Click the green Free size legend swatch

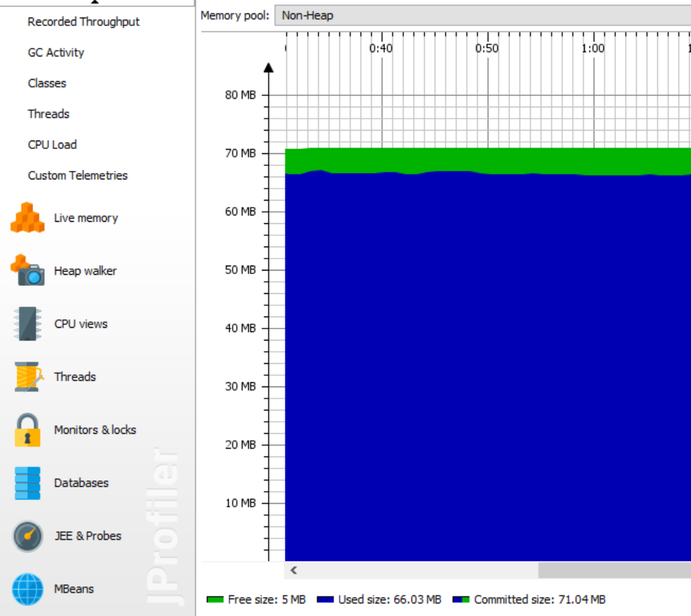click(215, 600)
